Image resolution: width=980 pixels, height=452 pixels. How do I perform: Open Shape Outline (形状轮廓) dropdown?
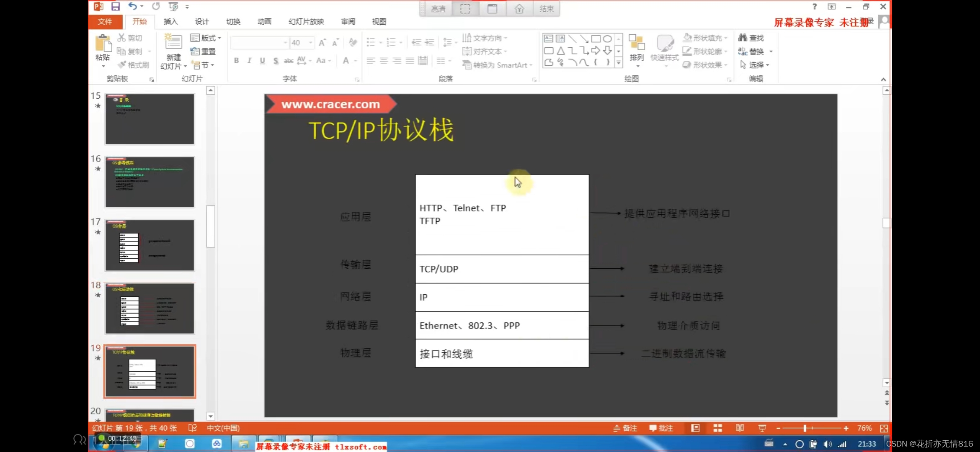(705, 51)
